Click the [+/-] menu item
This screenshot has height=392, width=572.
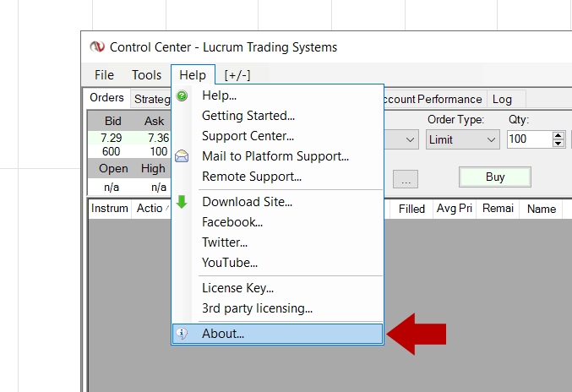(x=237, y=75)
